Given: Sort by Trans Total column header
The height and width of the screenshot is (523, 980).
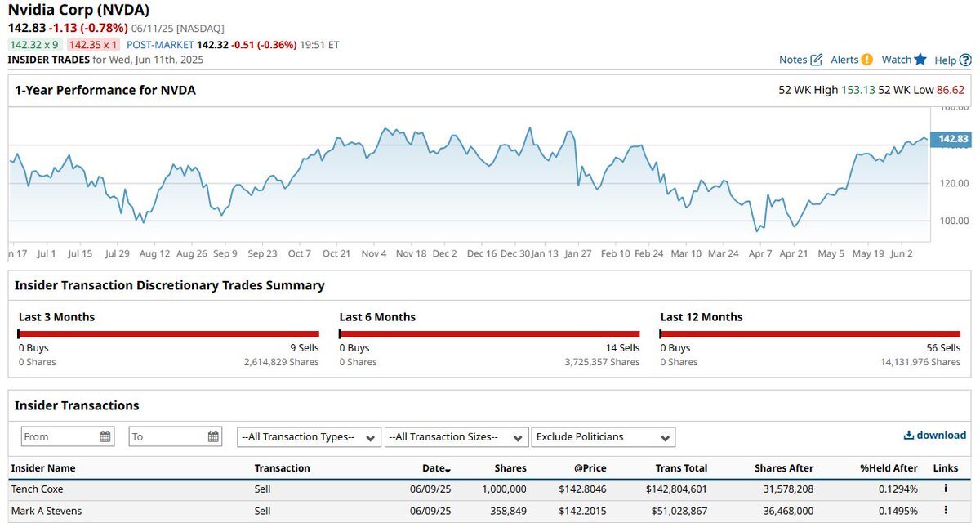Looking at the screenshot, I should point(681,468).
